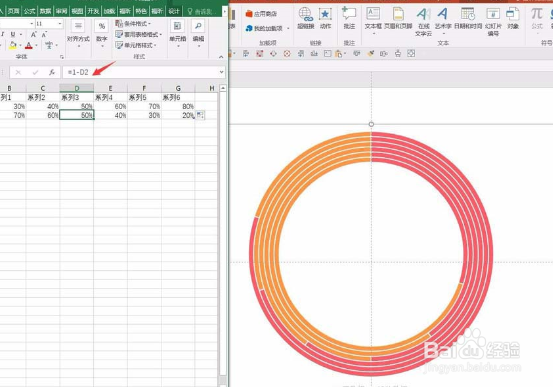This screenshot has width=553, height=387.
Task: Confirm formula entry with checkmark
Action: click(35, 72)
